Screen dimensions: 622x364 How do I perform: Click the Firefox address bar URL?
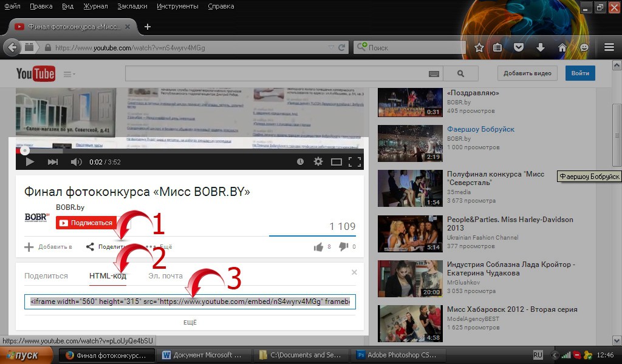click(130, 47)
